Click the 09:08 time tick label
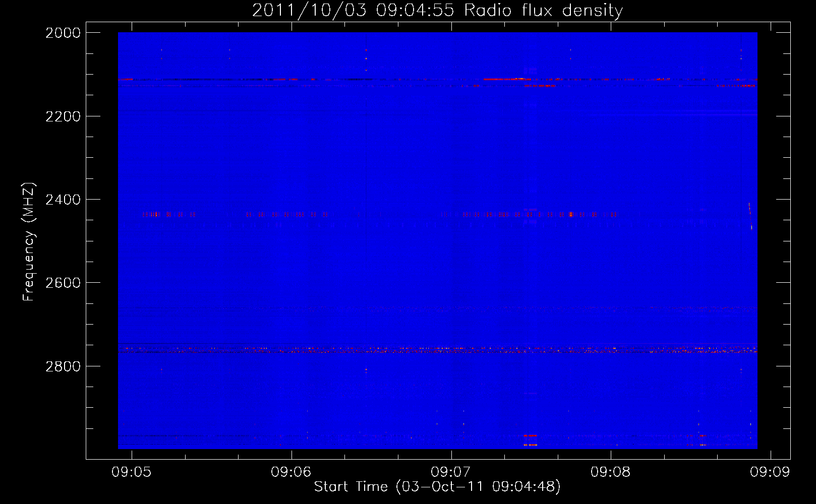The height and width of the screenshot is (504, 816). [611, 472]
